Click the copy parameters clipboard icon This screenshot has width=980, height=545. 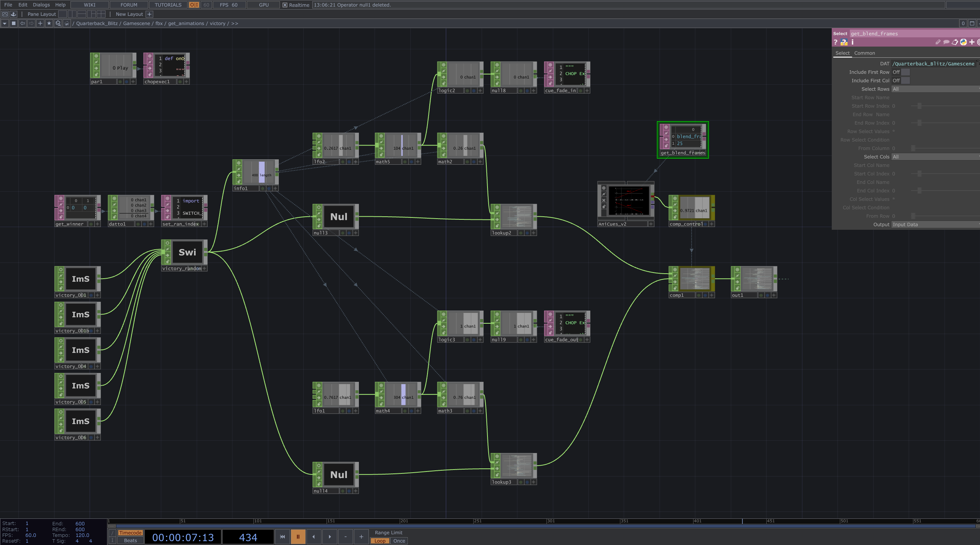(955, 42)
